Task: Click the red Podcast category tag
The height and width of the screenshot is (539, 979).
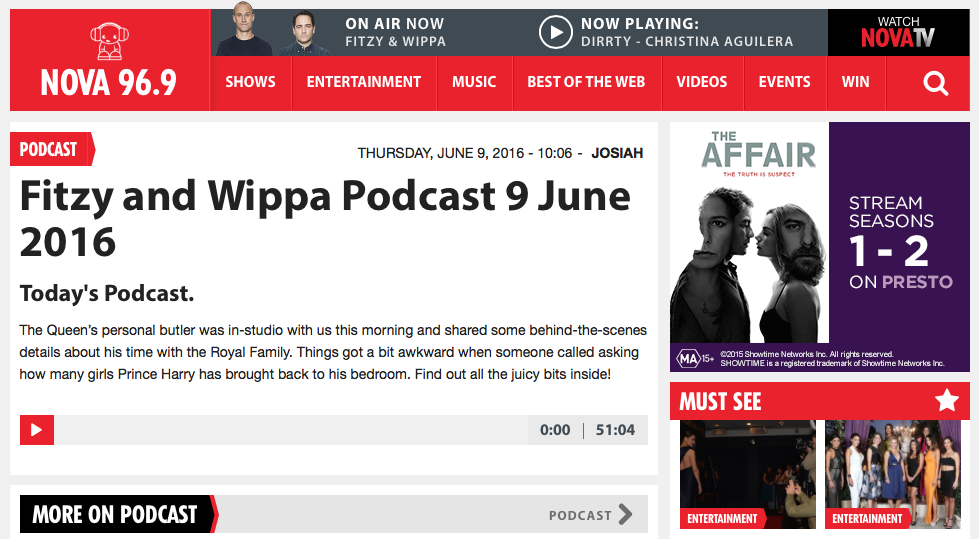Action: (x=52, y=149)
